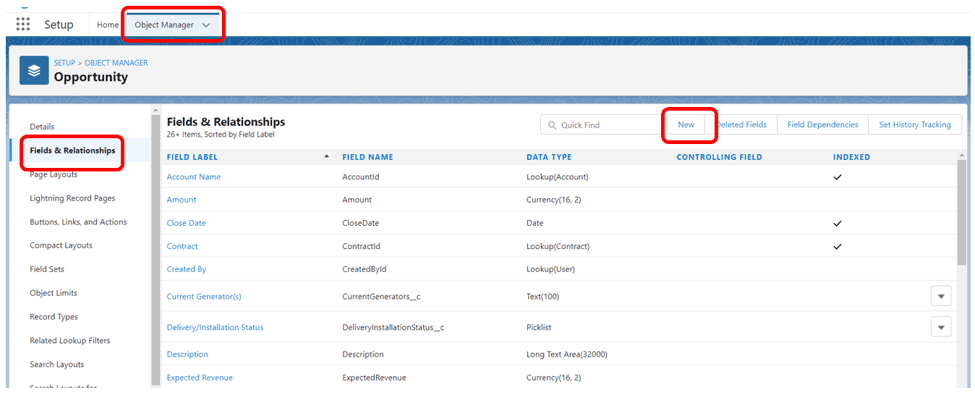Open Compact Layouts in the sidebar
Viewport: 975px width, 398px height.
click(x=61, y=246)
